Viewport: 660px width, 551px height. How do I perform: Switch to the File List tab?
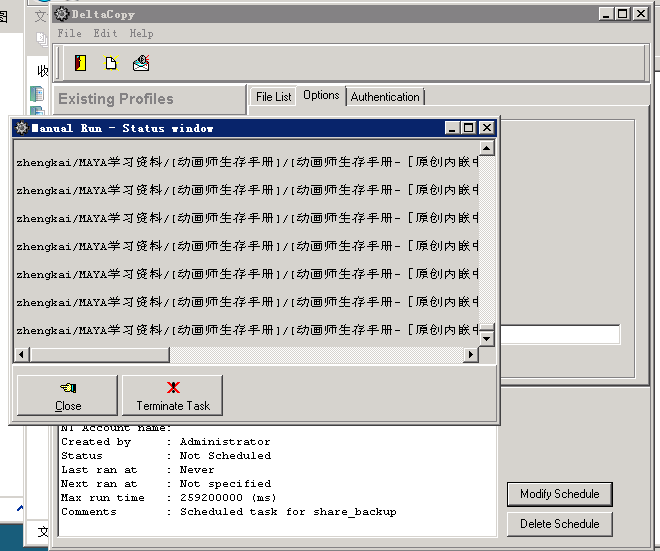coord(273,97)
